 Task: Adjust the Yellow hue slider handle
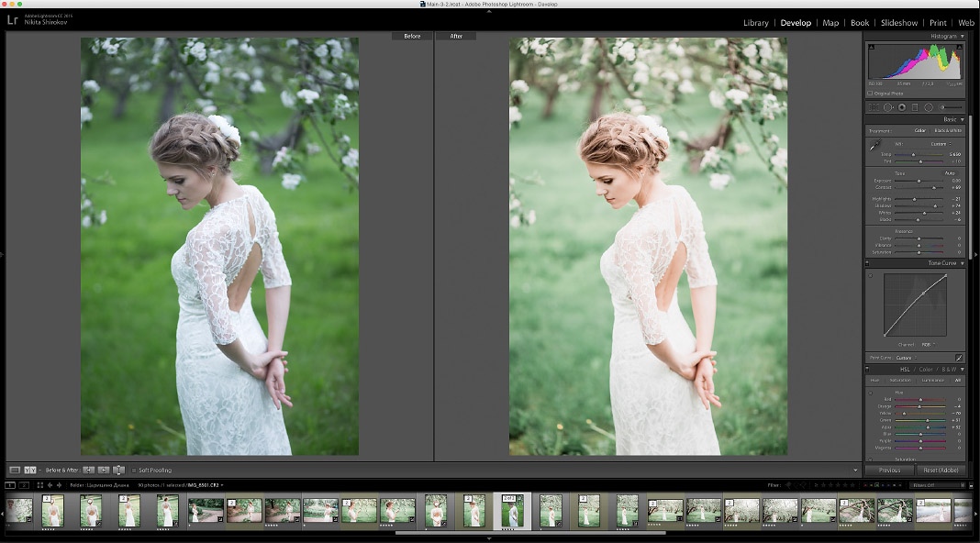904,413
